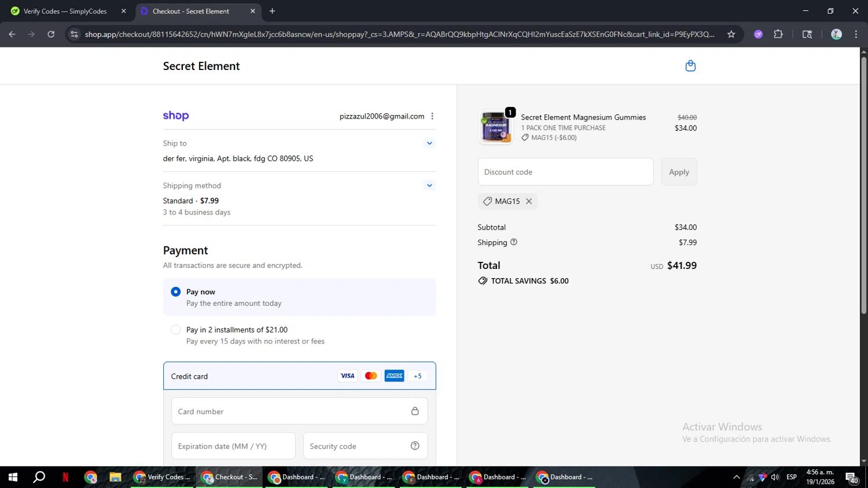Close the Checkout - Secret Element tab
868x488 pixels.
tap(253, 11)
